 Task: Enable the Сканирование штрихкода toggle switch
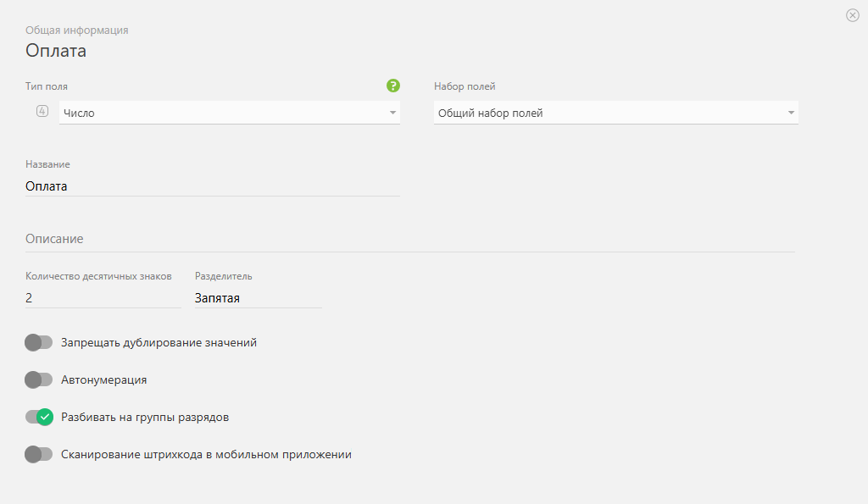(39, 454)
